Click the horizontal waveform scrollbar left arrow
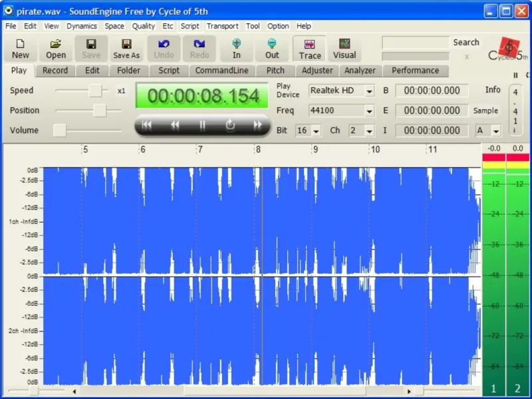This screenshot has height=399, width=532. point(74,392)
